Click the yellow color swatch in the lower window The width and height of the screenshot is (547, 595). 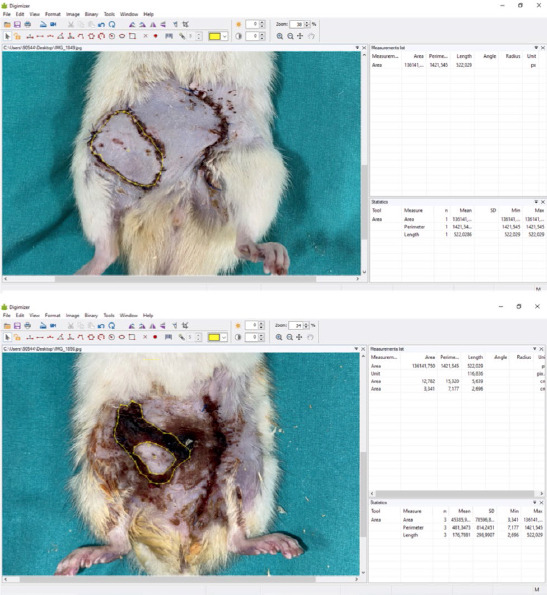click(x=214, y=337)
